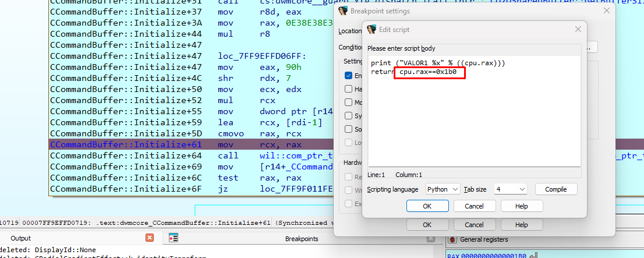Viewport: 644px width, 258px height.
Task: Click the Edit script dialog IDA icon
Action: [x=371, y=30]
